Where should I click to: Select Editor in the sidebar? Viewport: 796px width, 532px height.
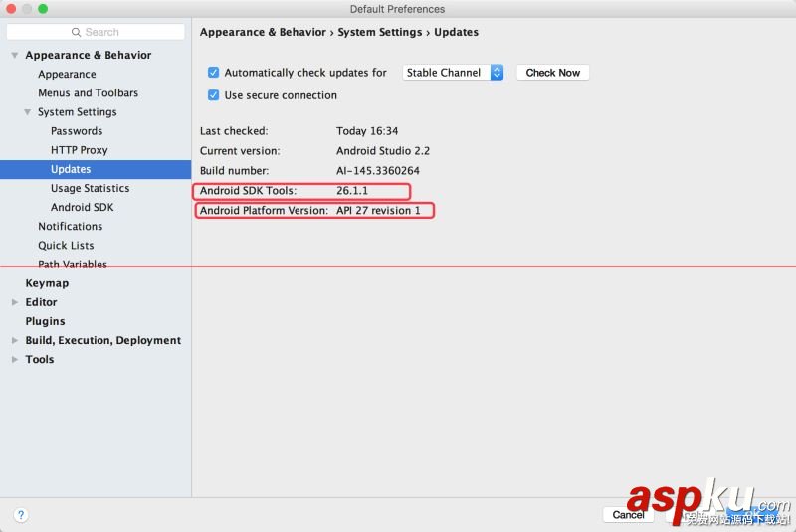pyautogui.click(x=41, y=302)
